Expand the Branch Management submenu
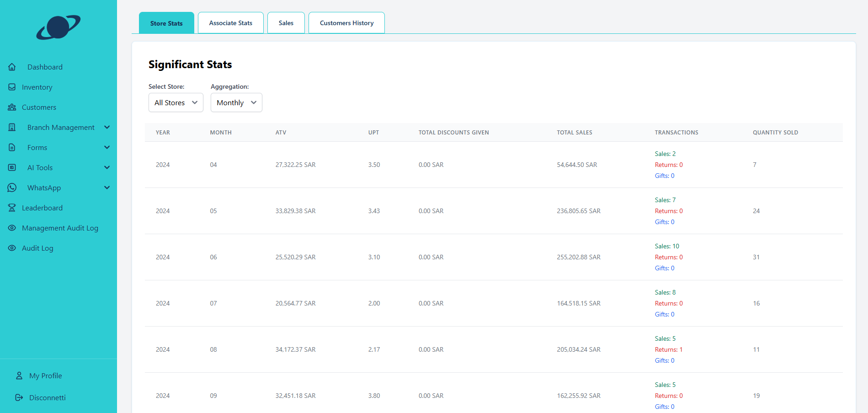Viewport: 868px width, 413px height. [x=107, y=127]
